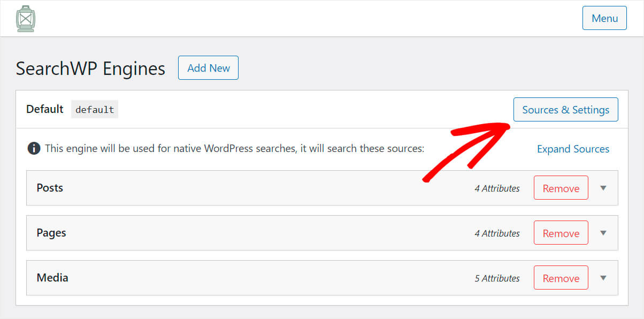Click the SearchWP Engines heading
This screenshot has height=319, width=644.
(90, 69)
